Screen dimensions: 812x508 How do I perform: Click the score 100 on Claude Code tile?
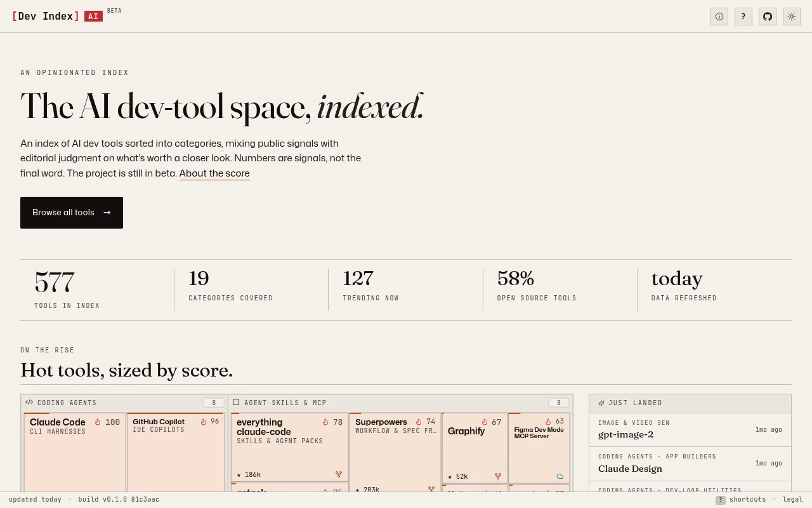tap(112, 422)
